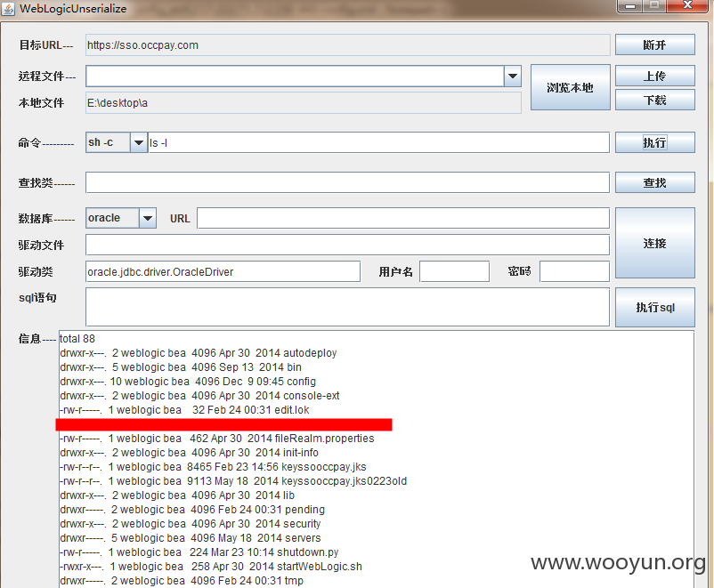Click the 驱动类 field with oracle.jdbc.driver.OracleDriver
This screenshot has width=714, height=588.
(223, 271)
